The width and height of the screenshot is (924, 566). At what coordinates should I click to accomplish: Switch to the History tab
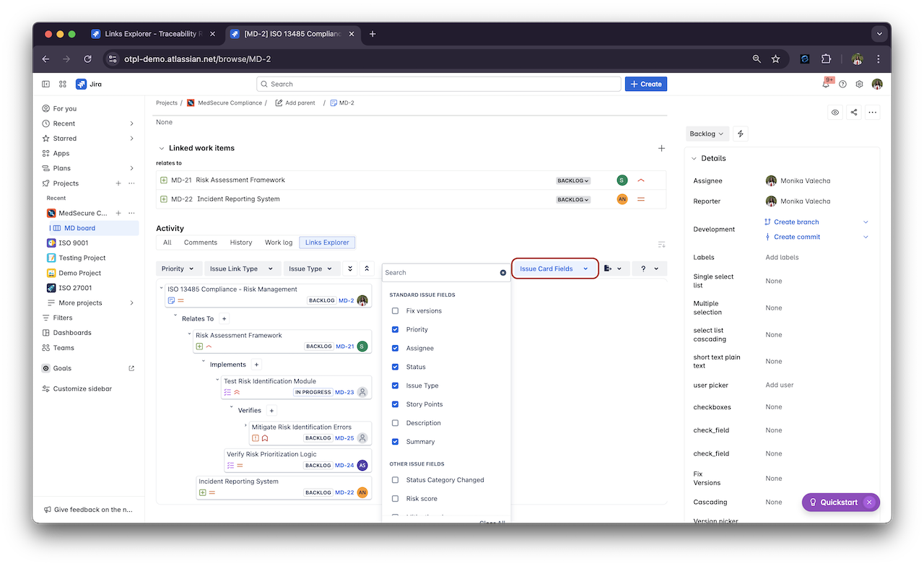coord(240,243)
